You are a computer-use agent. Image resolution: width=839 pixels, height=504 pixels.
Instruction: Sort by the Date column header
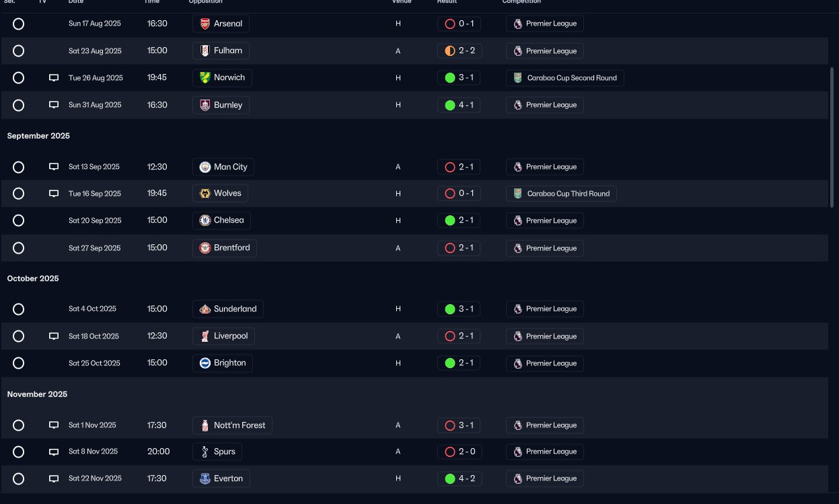tap(76, 2)
